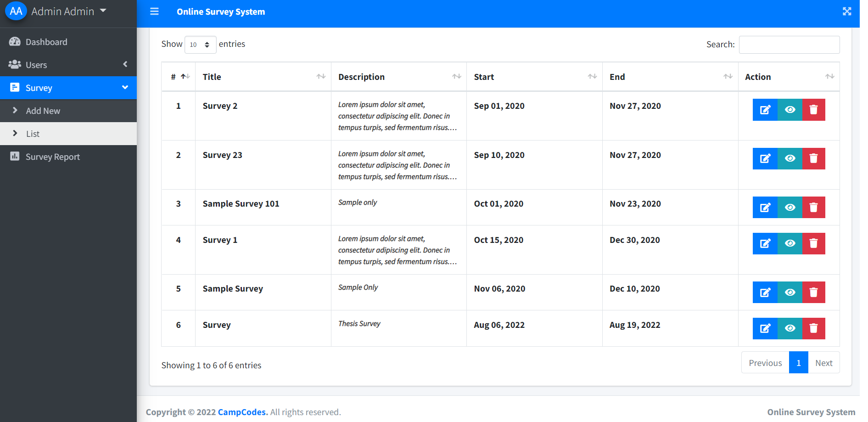Open the CampCodes footer link

(x=242, y=412)
